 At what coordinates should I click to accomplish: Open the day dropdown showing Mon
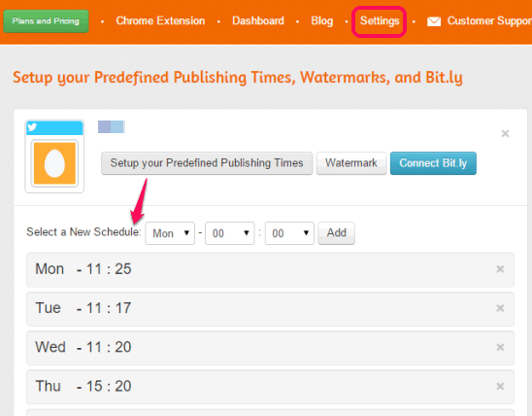(x=170, y=233)
